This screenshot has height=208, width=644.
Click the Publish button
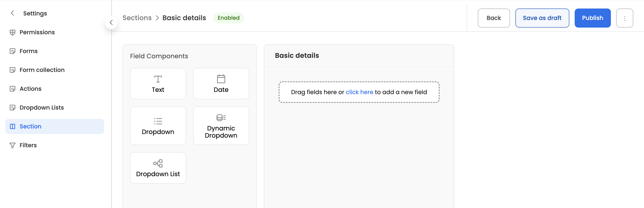coord(592,18)
